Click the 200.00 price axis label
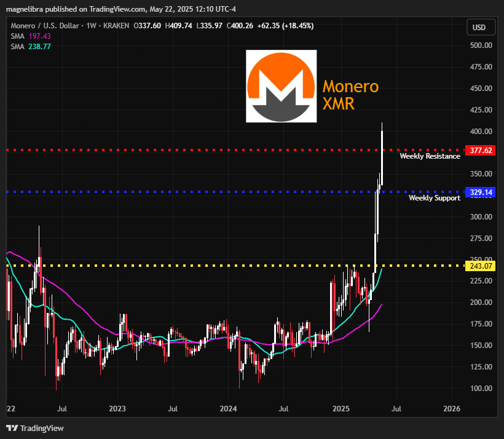This screenshot has height=439, width=504. (x=481, y=303)
